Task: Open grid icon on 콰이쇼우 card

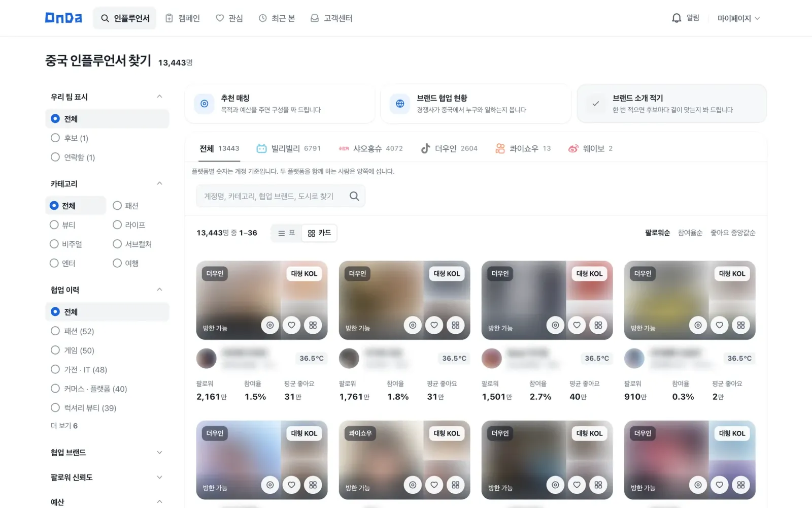Action: click(455, 485)
